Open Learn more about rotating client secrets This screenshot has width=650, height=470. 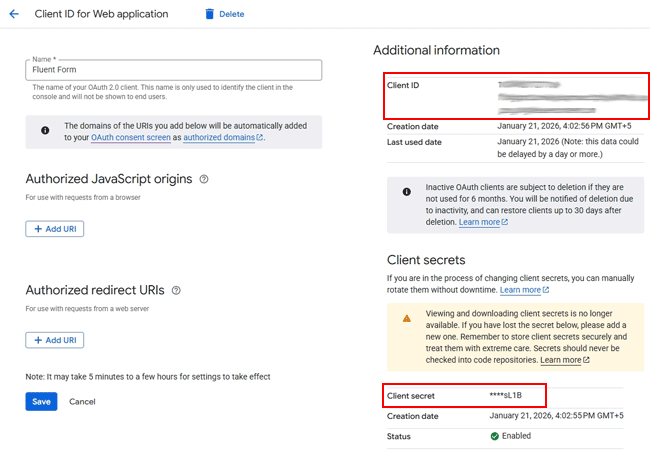click(x=524, y=290)
